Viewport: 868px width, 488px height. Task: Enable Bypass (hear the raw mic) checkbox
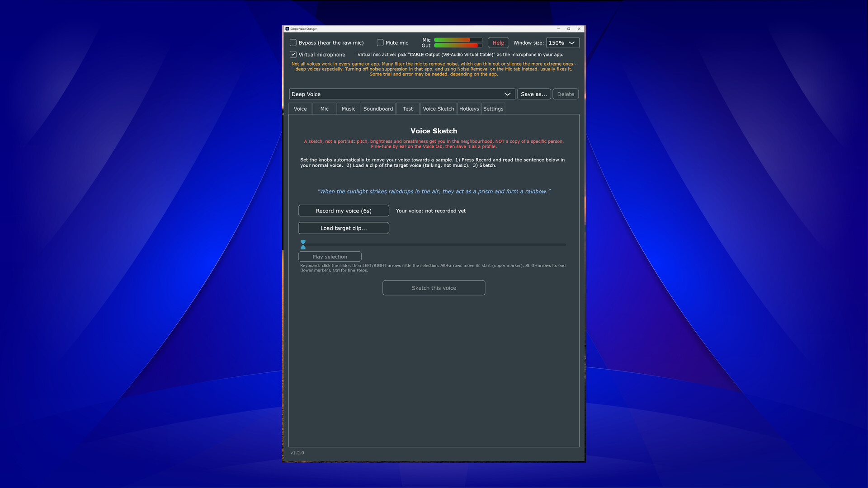tap(293, 43)
